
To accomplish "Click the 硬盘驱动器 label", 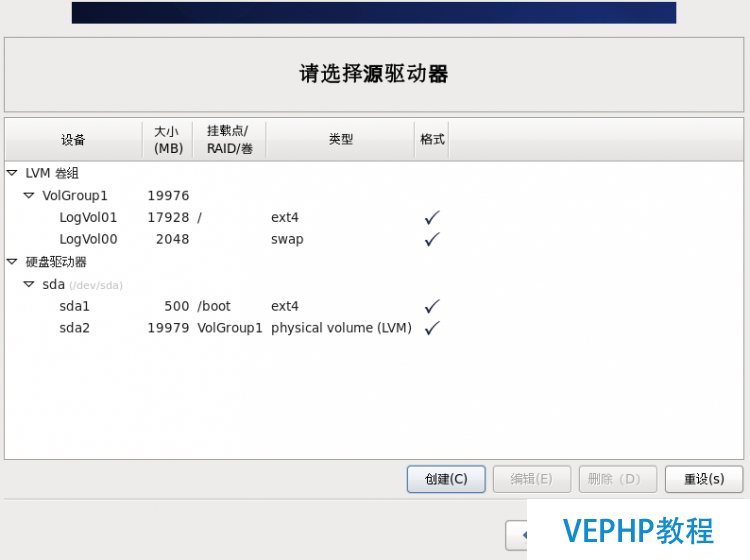I will (56, 262).
